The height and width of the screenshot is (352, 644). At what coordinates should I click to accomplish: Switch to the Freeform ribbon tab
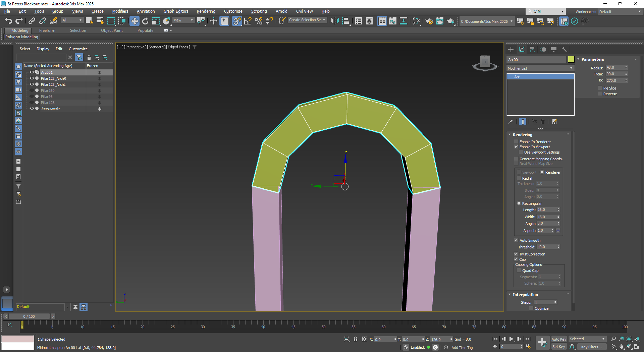point(47,30)
